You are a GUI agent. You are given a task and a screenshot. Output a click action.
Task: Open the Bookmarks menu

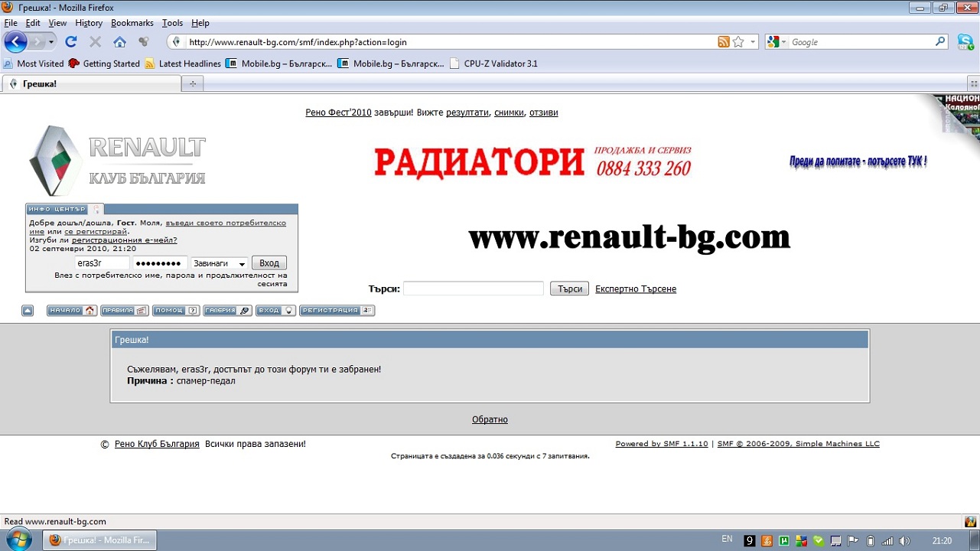tap(132, 23)
